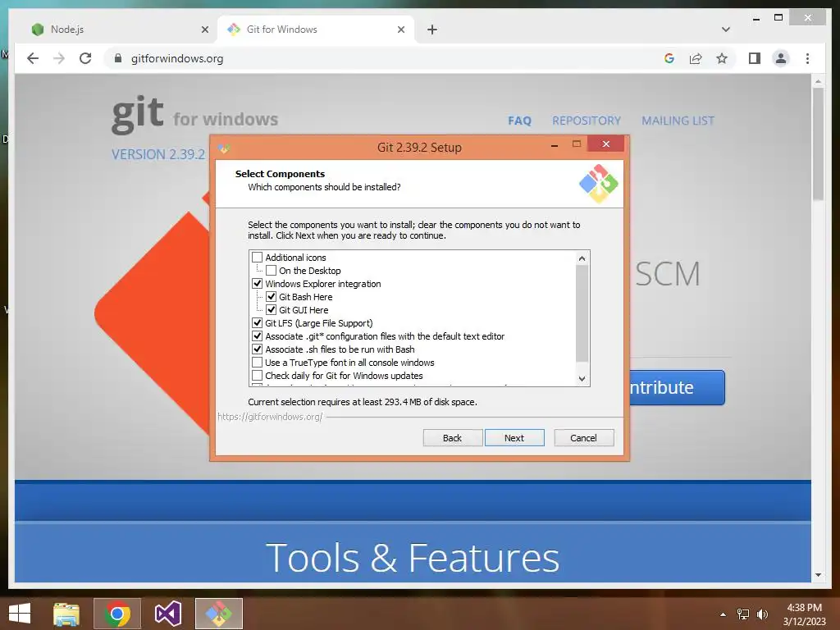Go forward in Chrome

click(x=59, y=58)
